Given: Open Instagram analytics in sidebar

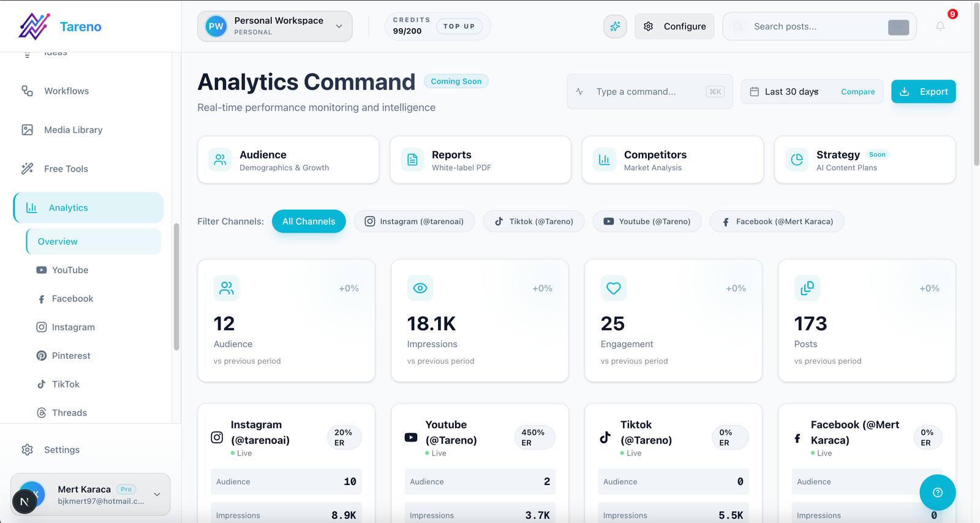Looking at the screenshot, I should coord(73,327).
